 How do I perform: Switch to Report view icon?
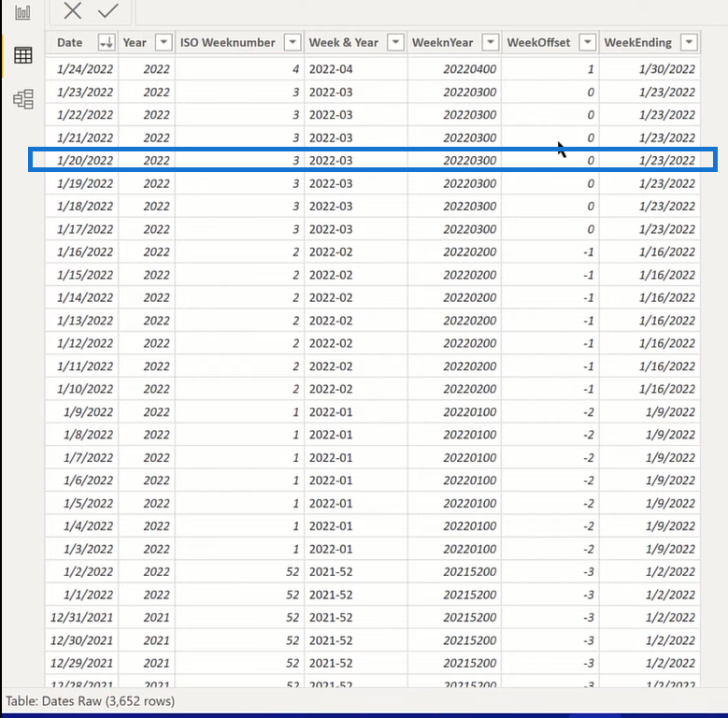[22, 11]
